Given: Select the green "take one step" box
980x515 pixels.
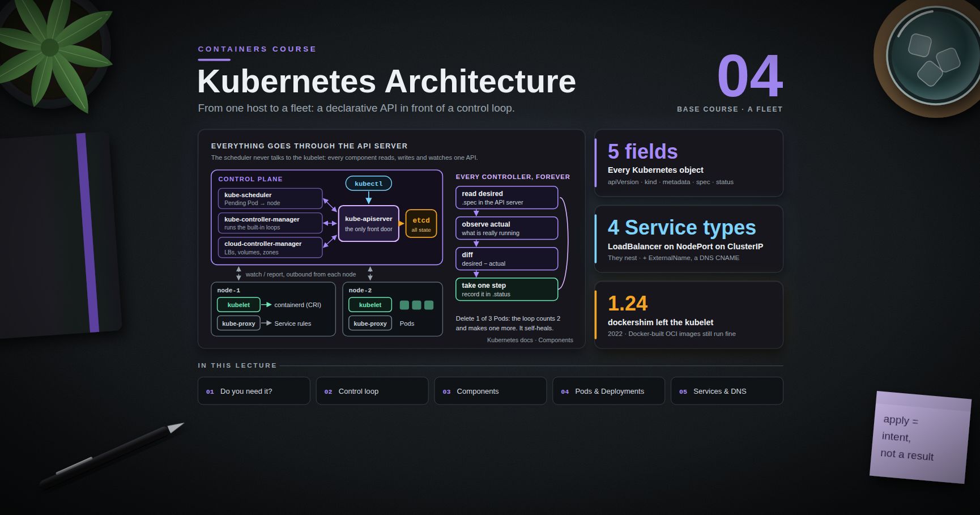Looking at the screenshot, I should click(507, 290).
